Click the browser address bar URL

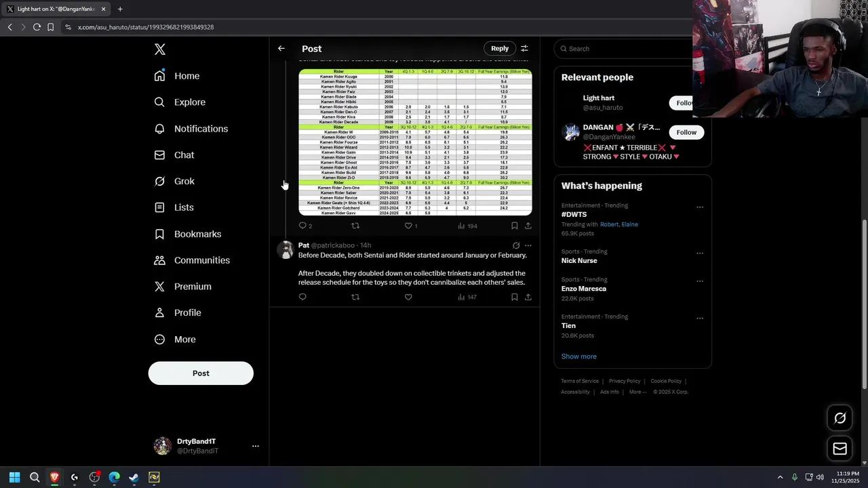(146, 27)
